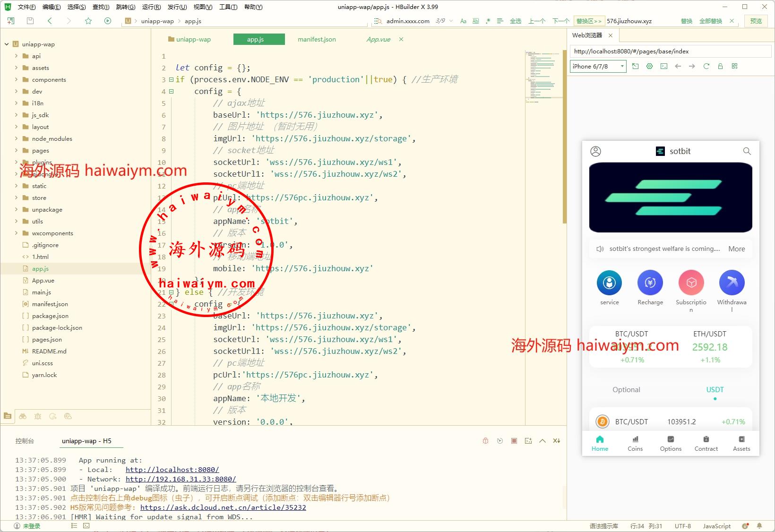Viewport: 775px width, 532px height.
Task: Click the 全部替换 replace all button
Action: pyautogui.click(x=710, y=21)
